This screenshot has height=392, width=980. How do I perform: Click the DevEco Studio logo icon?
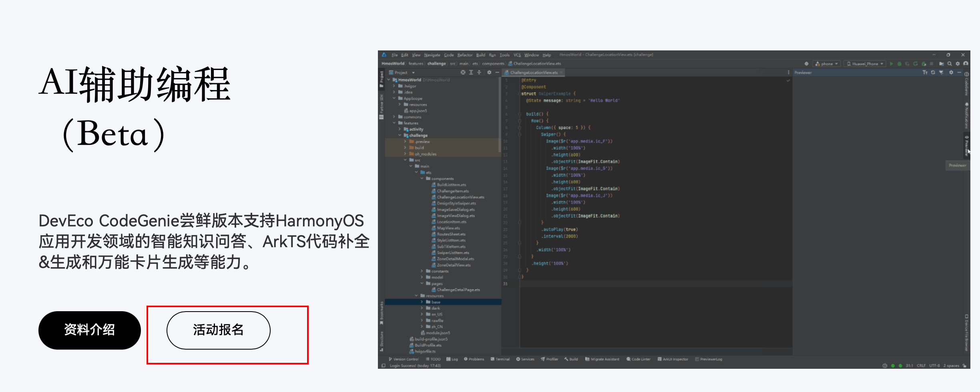tap(384, 55)
